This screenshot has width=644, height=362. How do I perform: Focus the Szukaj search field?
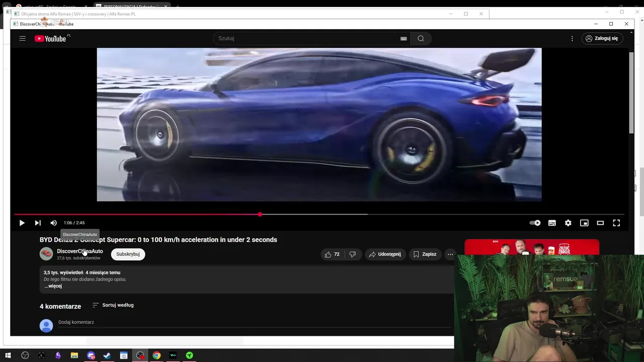tap(307, 38)
